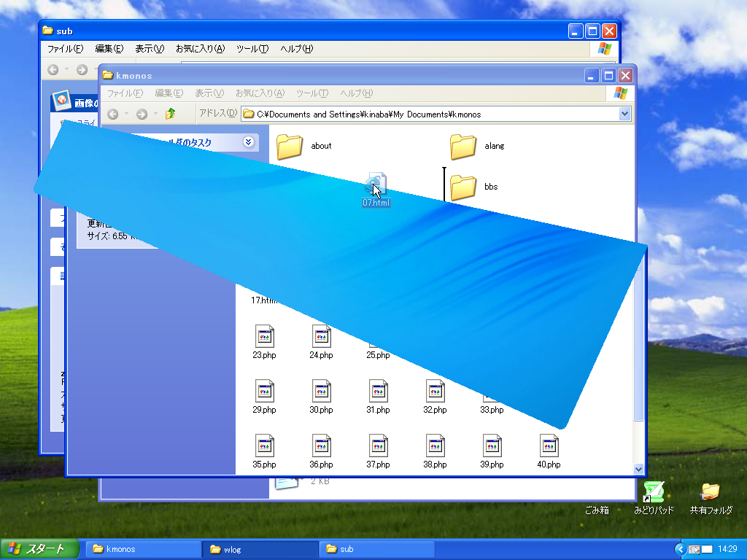Viewport: 747px width, 560px height.
Task: Open ファイル menu in sub window
Action: tap(65, 49)
